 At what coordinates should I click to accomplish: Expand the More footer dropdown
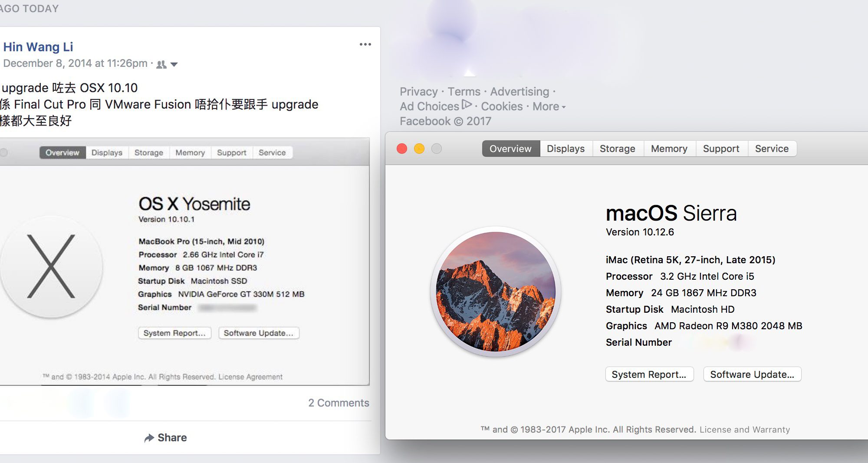pyautogui.click(x=549, y=106)
